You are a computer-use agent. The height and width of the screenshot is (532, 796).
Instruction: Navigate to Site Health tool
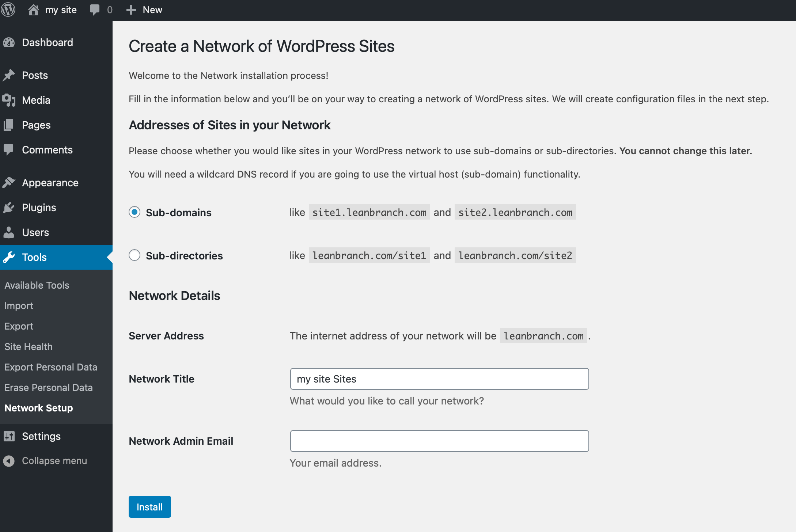(x=29, y=346)
